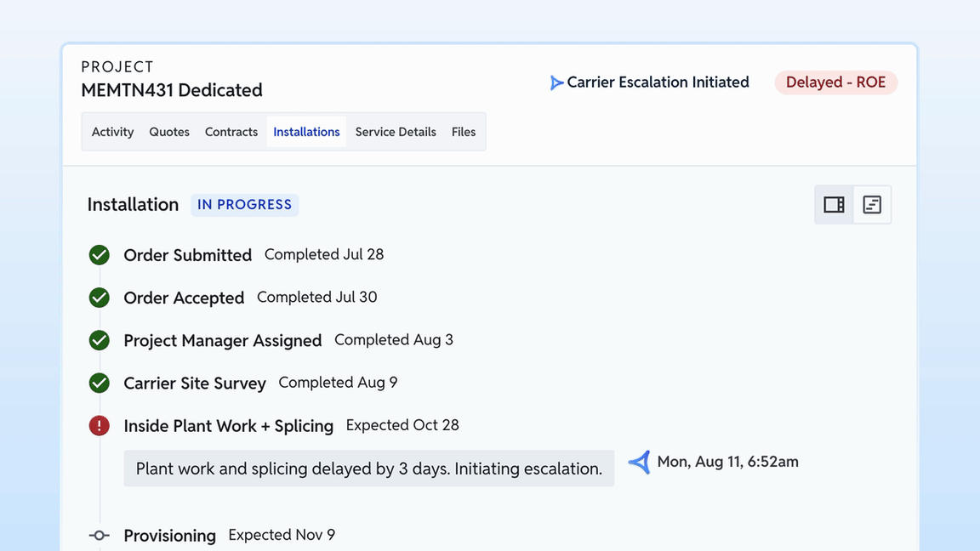Click the blue arrow escalation icon
980x551 pixels.
click(x=556, y=82)
